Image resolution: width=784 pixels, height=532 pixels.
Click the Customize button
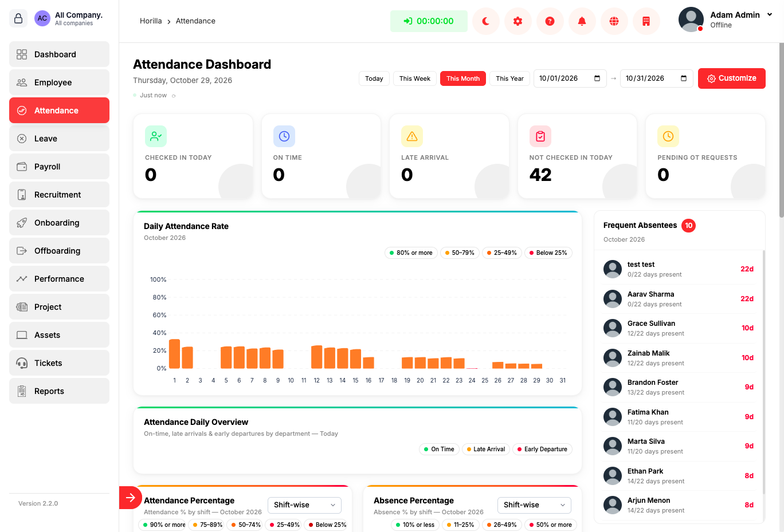point(732,78)
